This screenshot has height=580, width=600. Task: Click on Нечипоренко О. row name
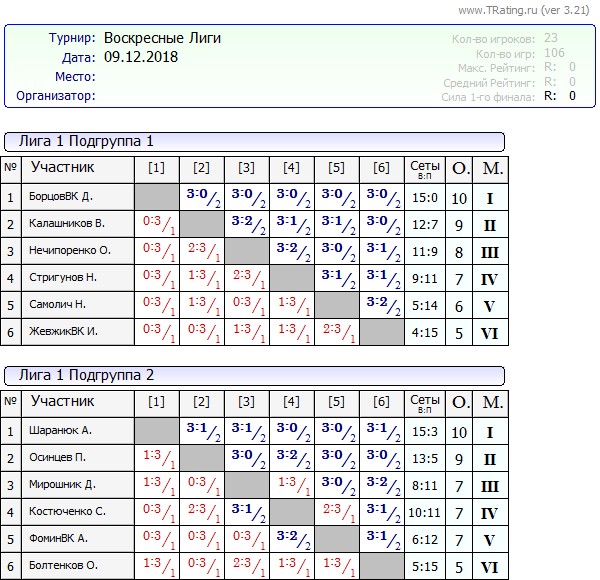point(69,251)
